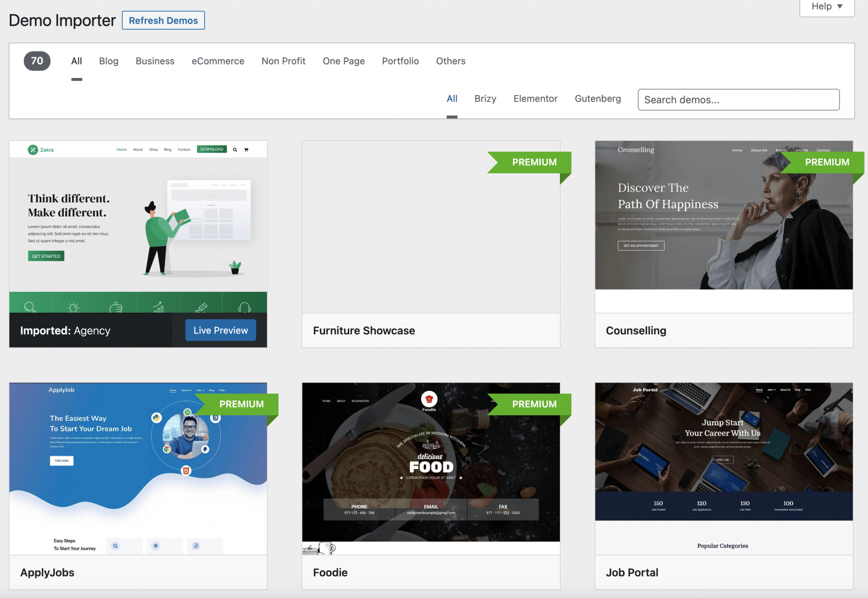Click the PREMIUM ribbon on Foodie demo
Image resolution: width=868 pixels, height=598 pixels.
point(534,404)
